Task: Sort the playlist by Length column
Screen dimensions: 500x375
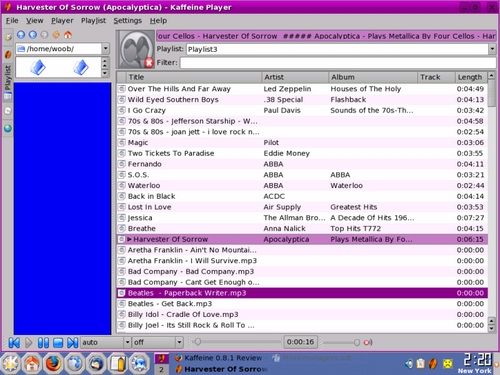Action: pyautogui.click(x=470, y=77)
